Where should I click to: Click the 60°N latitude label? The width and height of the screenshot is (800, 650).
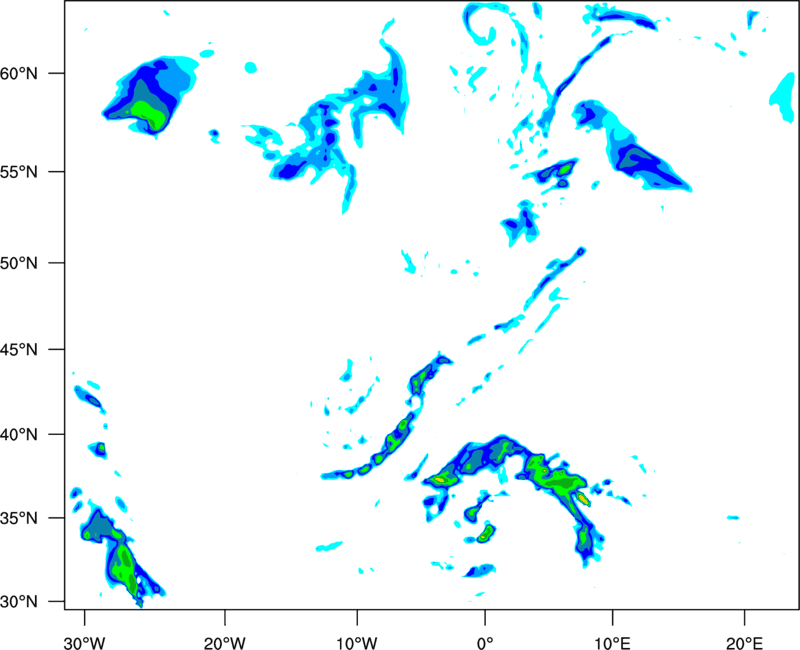[x=19, y=74]
